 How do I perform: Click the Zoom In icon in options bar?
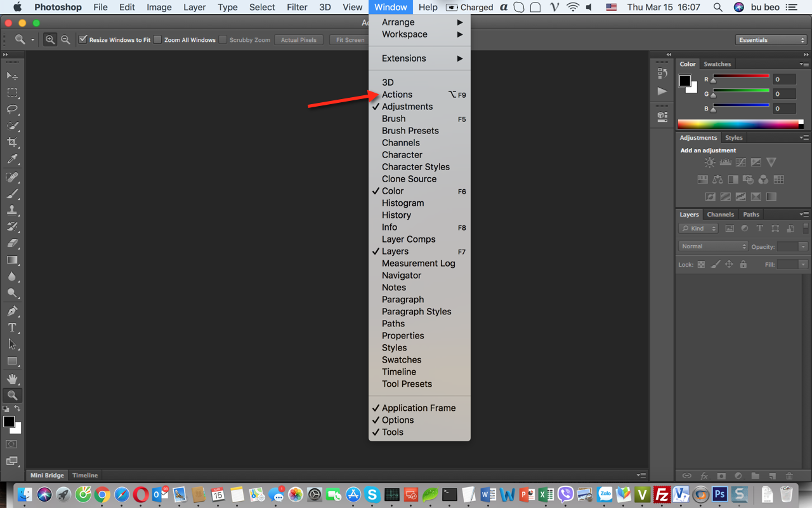(50, 39)
